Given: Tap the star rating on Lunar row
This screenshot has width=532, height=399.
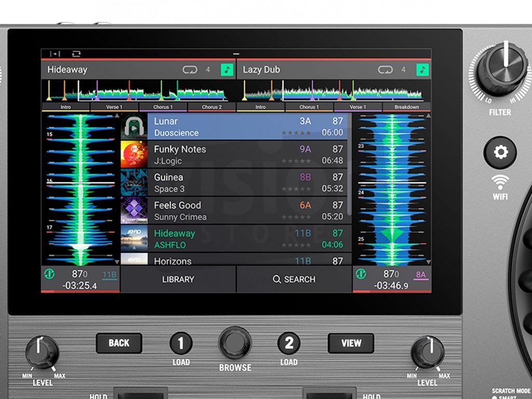Looking at the screenshot, I should [x=296, y=133].
